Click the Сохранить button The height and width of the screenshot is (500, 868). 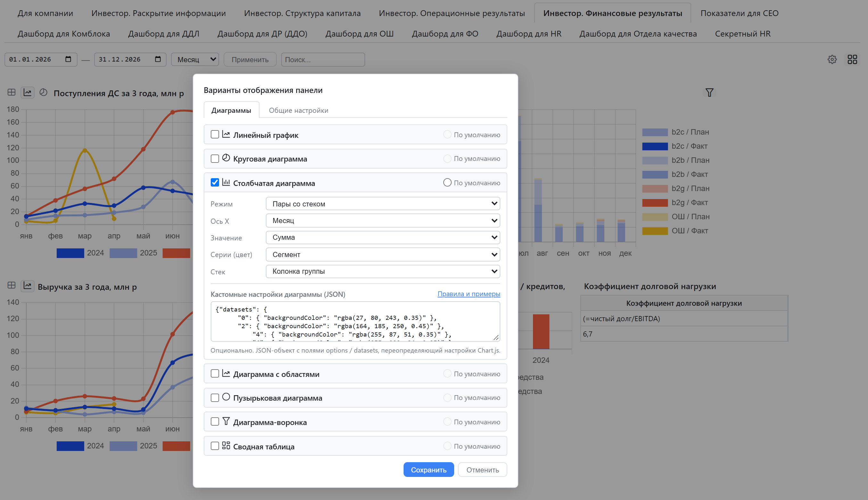coord(429,470)
